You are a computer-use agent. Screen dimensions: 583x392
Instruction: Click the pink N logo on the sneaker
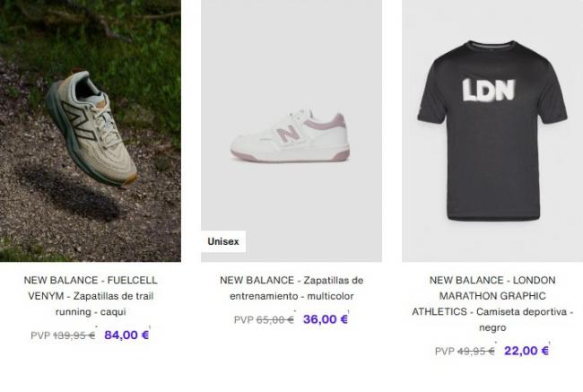[x=289, y=134]
